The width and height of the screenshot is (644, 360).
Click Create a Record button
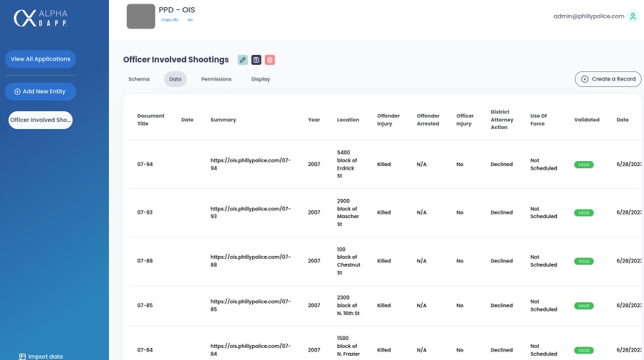tap(608, 79)
